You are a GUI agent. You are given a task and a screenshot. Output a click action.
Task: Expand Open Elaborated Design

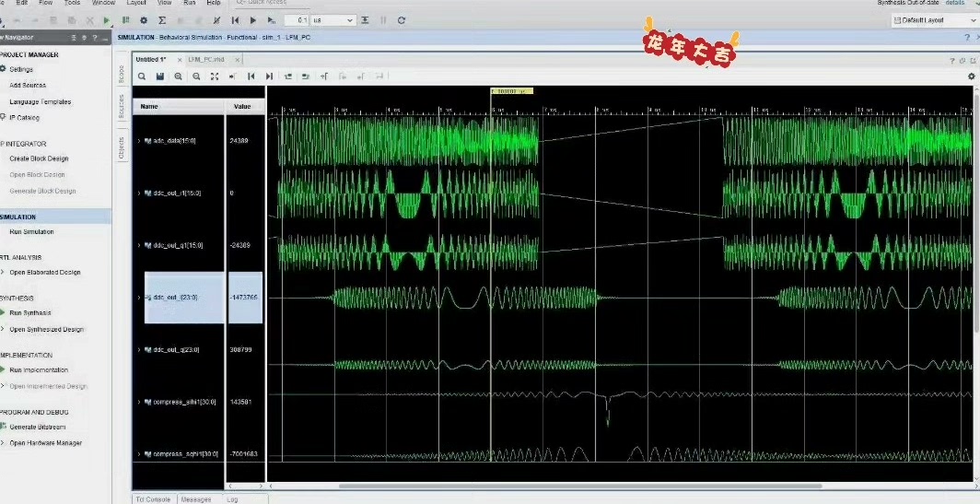pyautogui.click(x=3, y=273)
